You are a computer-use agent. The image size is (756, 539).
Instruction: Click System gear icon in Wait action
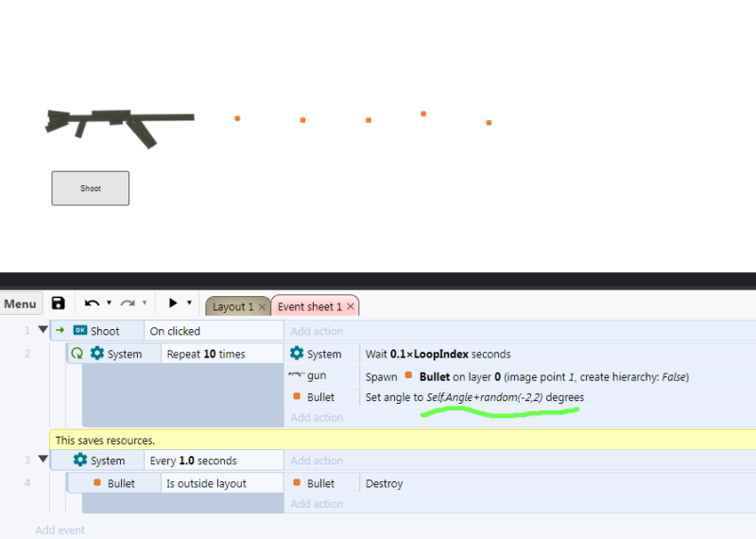(x=297, y=354)
